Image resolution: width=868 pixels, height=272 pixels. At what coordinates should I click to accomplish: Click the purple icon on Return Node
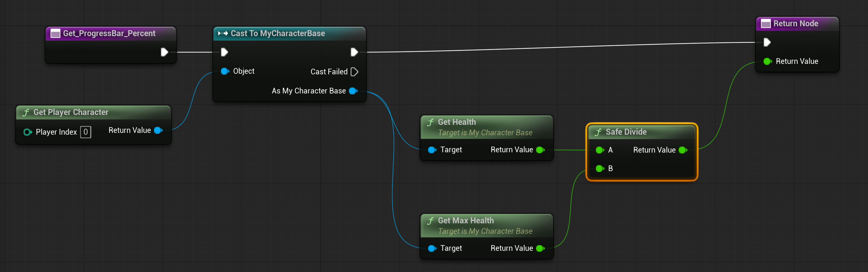[x=766, y=24]
